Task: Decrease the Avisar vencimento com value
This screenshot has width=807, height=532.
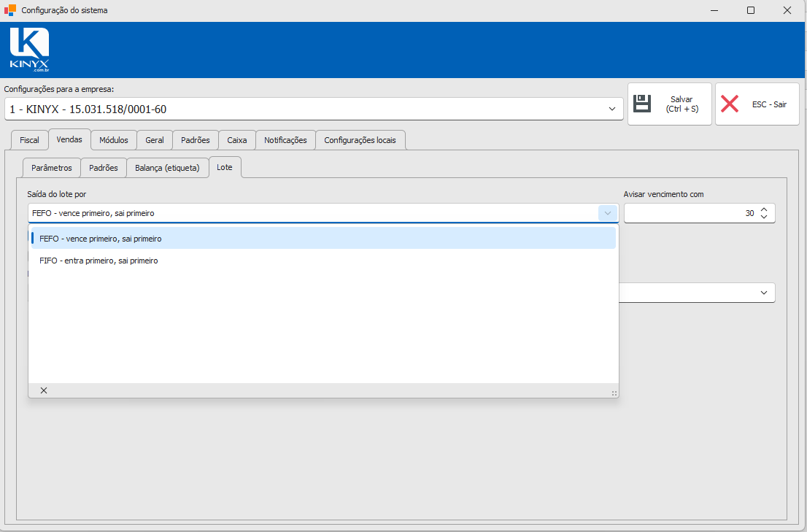Action: tap(764, 217)
